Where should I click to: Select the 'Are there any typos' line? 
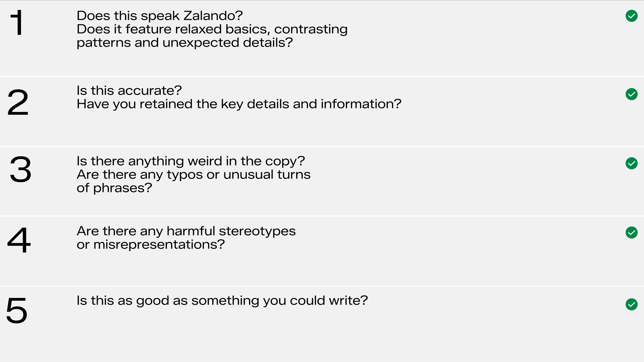[193, 175]
